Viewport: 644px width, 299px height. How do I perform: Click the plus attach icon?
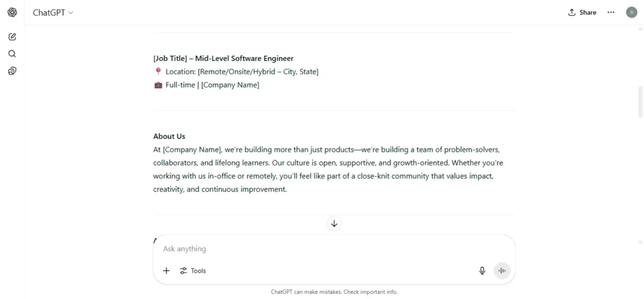pyautogui.click(x=166, y=271)
